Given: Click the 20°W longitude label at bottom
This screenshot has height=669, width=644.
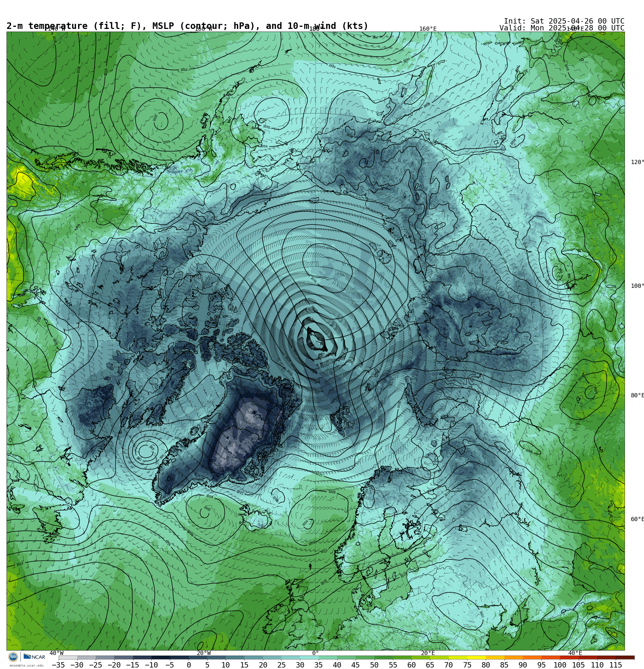Looking at the screenshot, I should tap(204, 653).
